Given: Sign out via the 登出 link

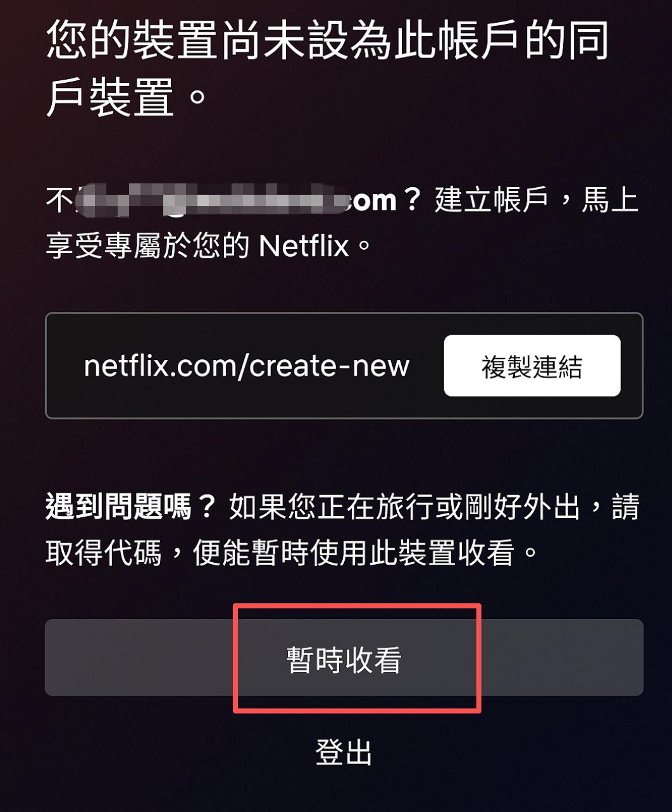Looking at the screenshot, I should pyautogui.click(x=344, y=753).
